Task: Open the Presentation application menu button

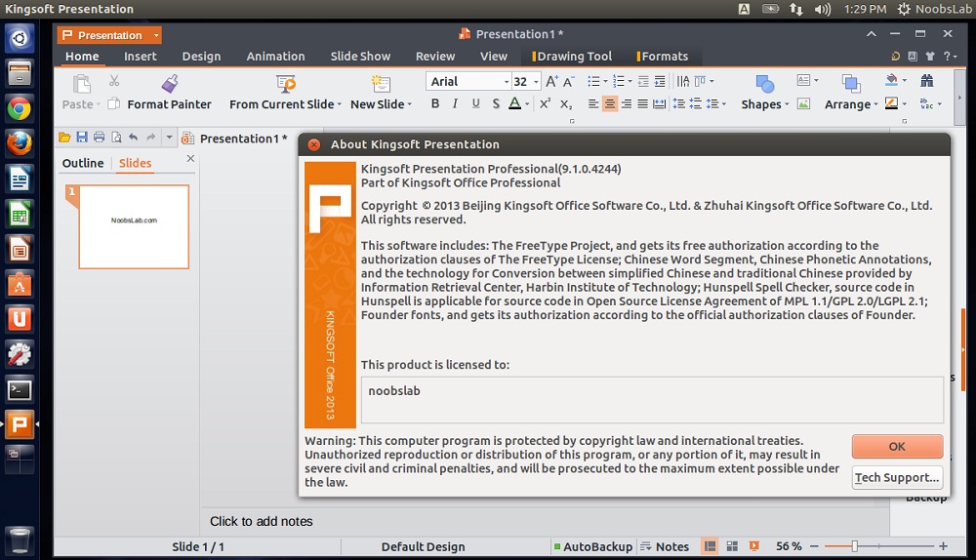Action: tap(109, 35)
